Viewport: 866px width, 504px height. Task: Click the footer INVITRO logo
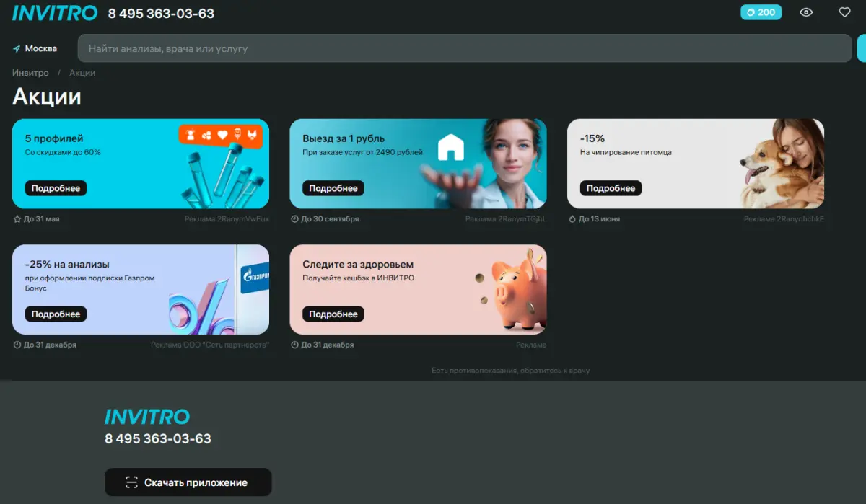[x=147, y=417]
